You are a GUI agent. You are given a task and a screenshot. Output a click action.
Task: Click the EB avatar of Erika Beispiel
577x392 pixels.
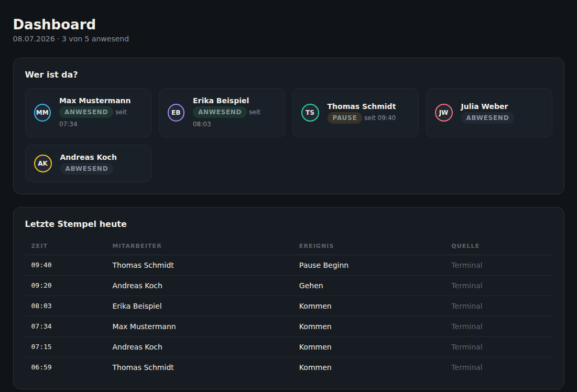pyautogui.click(x=176, y=113)
